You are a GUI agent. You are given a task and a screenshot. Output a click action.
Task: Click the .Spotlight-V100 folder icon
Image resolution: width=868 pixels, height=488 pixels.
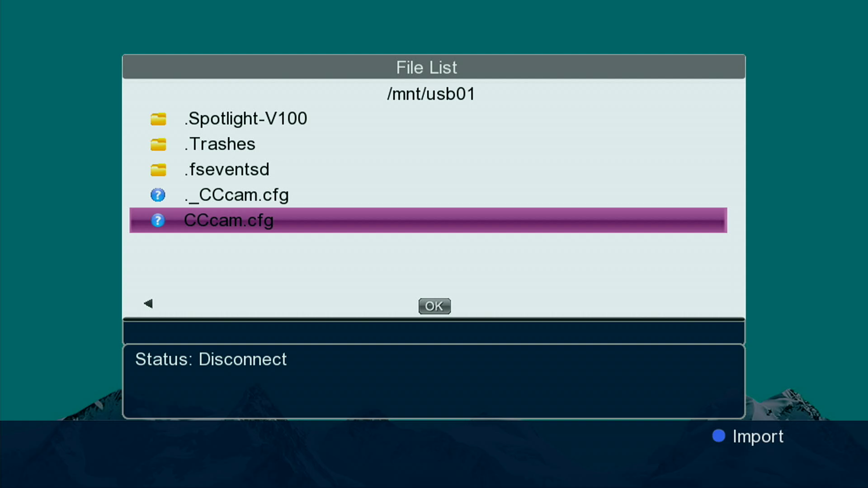click(x=158, y=119)
